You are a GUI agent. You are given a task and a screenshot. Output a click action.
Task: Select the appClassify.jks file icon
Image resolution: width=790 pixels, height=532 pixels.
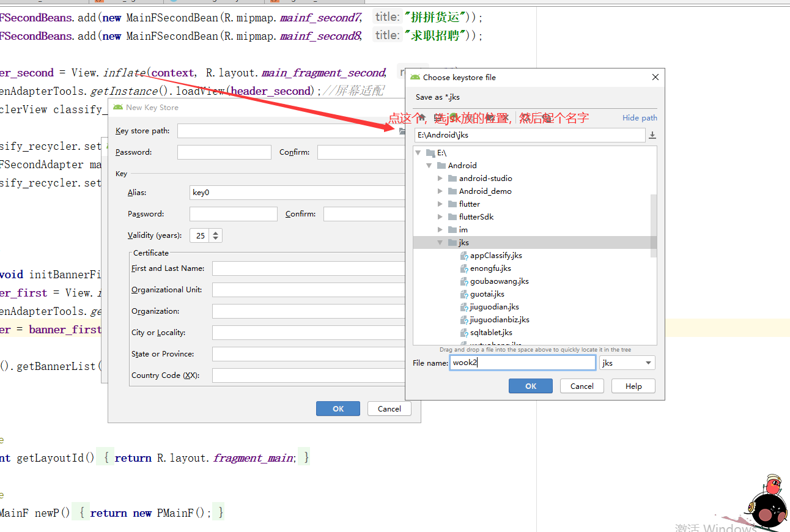click(x=464, y=256)
